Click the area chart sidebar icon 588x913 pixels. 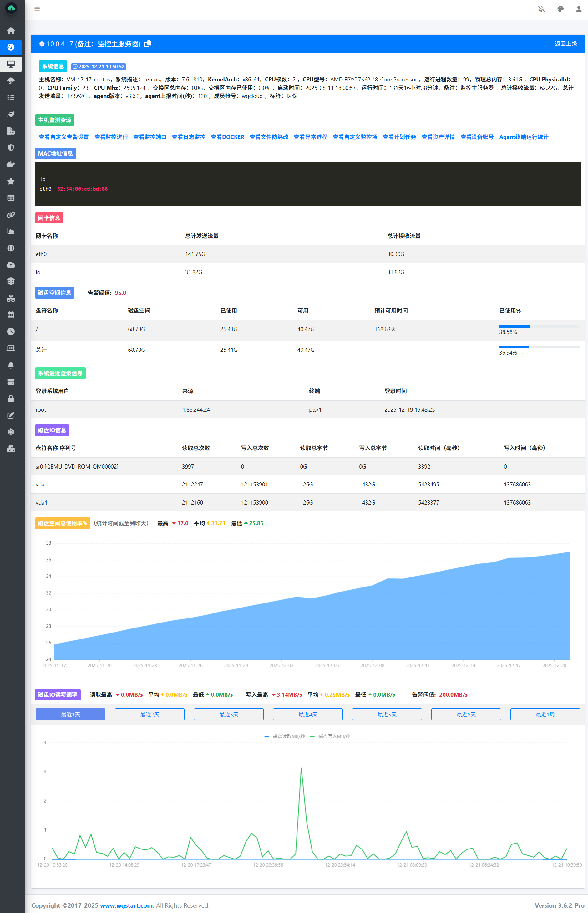(x=11, y=231)
